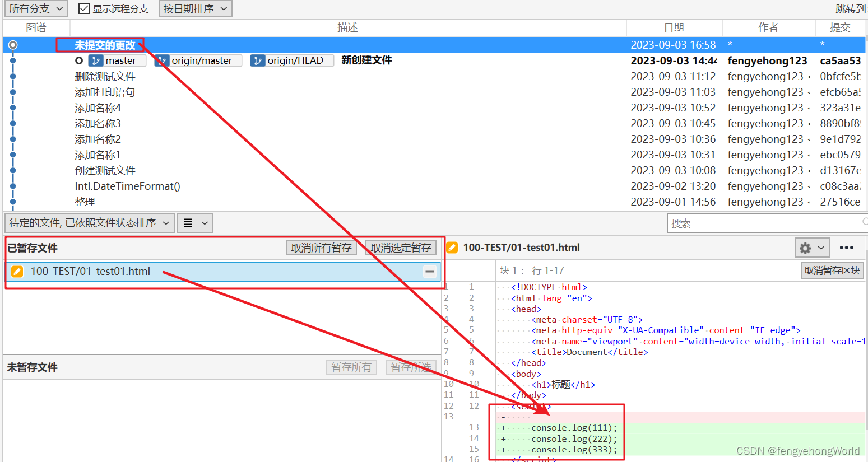The height and width of the screenshot is (462, 868).
Task: Click the 图谱 column header
Action: click(x=36, y=27)
